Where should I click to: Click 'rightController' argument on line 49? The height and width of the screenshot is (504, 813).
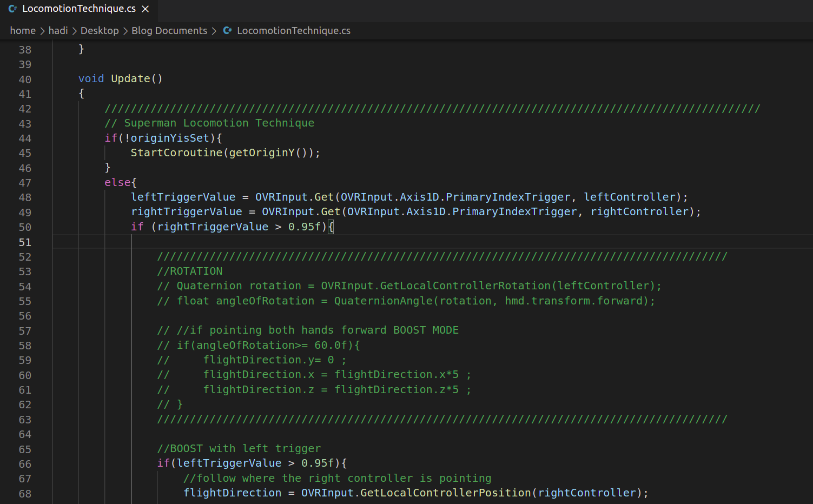[640, 211]
